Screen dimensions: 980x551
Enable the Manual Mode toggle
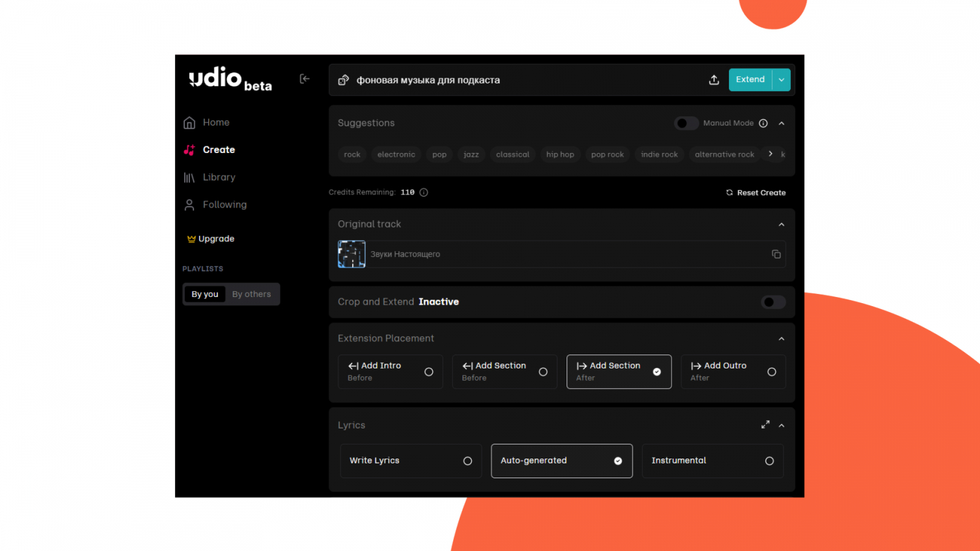coord(686,124)
